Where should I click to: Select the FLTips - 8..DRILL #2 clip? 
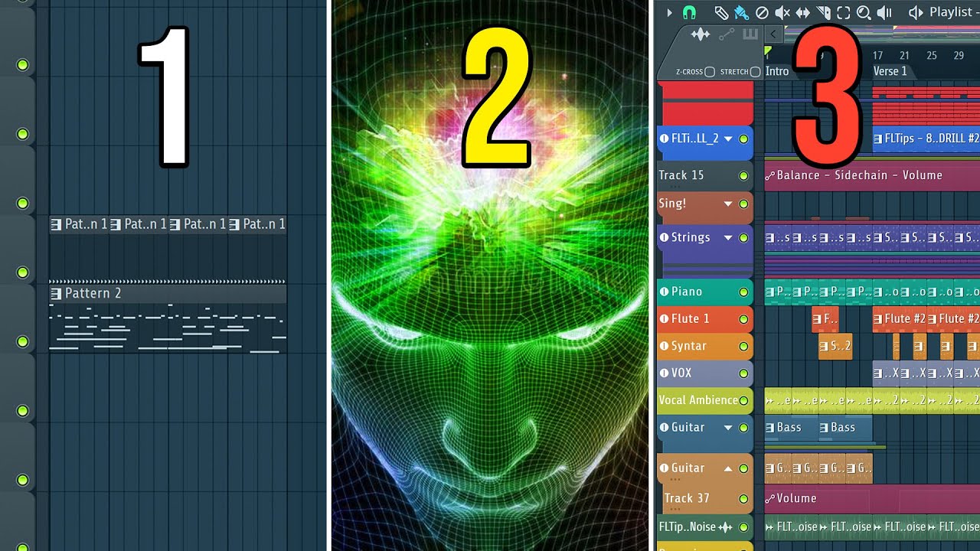pos(926,139)
